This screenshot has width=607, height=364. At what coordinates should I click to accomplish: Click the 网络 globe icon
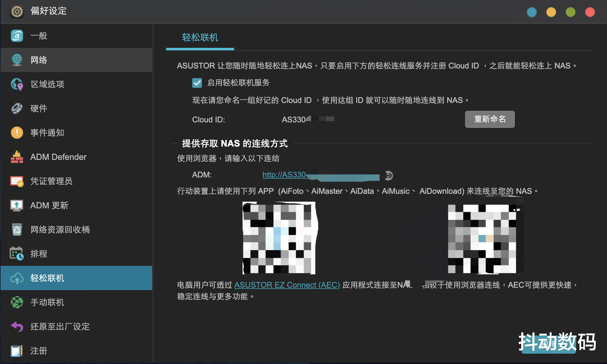tap(17, 60)
